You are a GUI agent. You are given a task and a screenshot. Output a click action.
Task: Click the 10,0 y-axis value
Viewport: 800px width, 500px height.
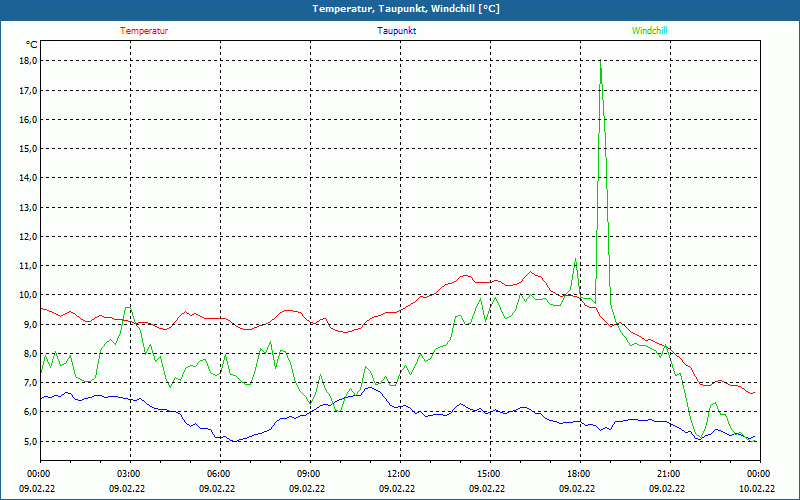coord(28,294)
